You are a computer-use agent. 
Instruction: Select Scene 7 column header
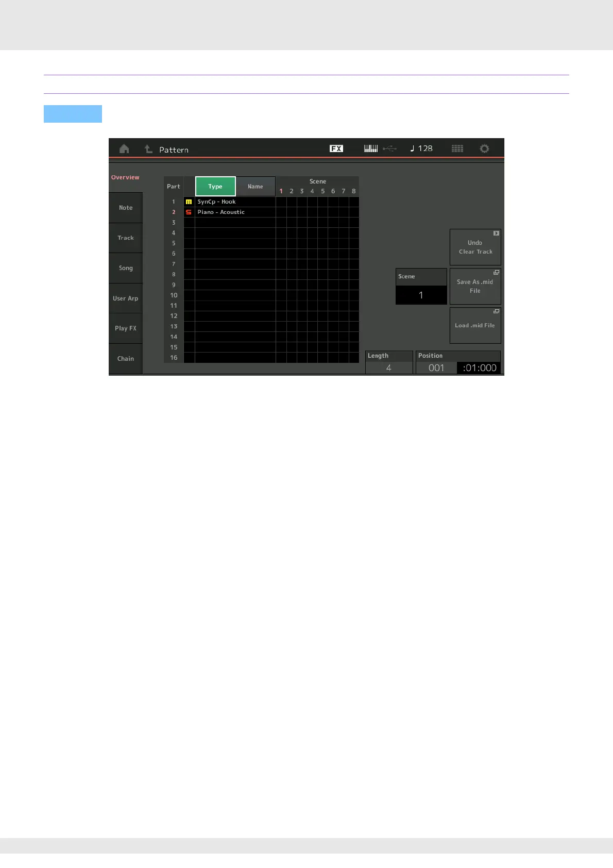coord(344,191)
